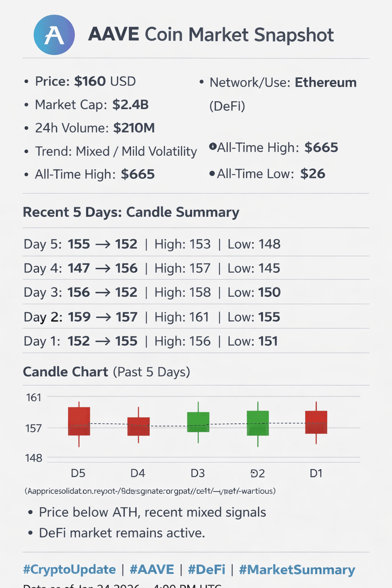Click the #AAVE hashtag link
392x588 pixels.
pos(152,570)
